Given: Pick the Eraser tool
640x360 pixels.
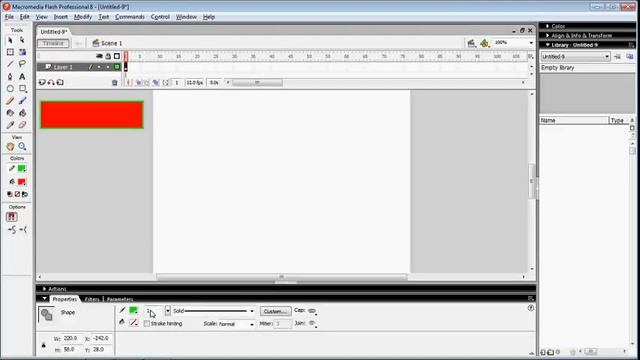Looking at the screenshot, I should [22, 125].
